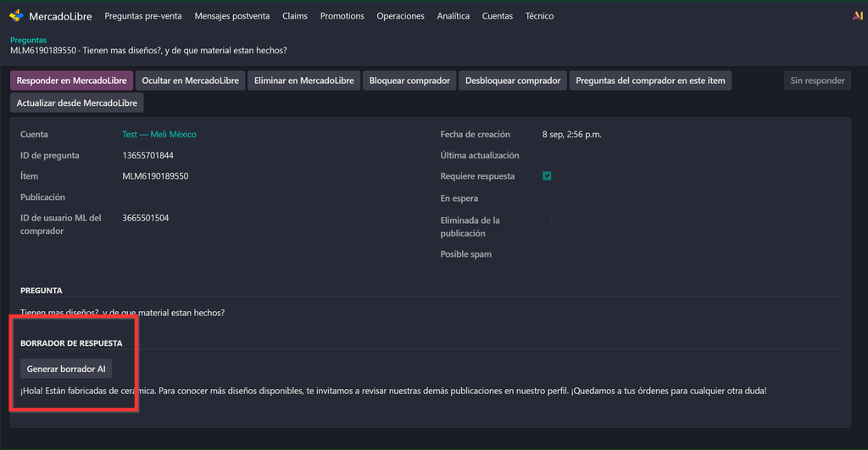Click the draft answer text starting ¡Hola!
This screenshot has height=450, width=868.
[393, 391]
